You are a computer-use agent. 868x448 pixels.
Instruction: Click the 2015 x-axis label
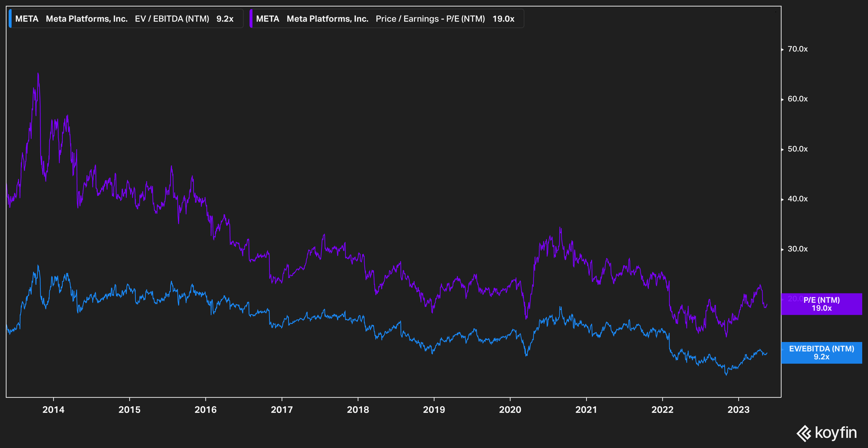[x=129, y=410]
